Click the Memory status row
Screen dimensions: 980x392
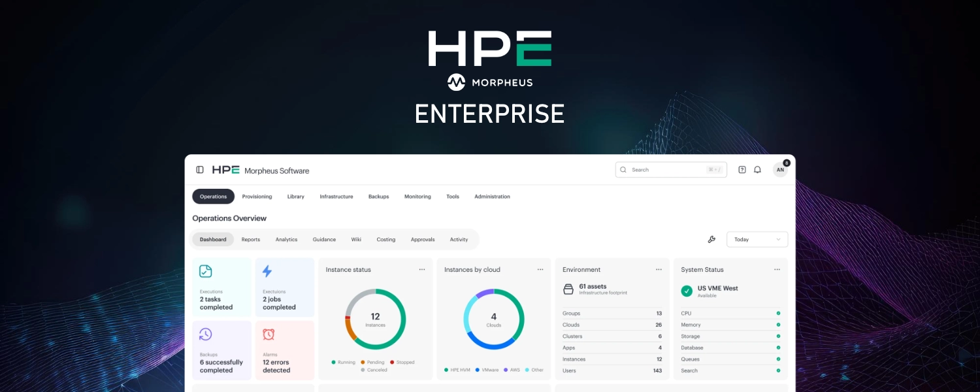730,325
